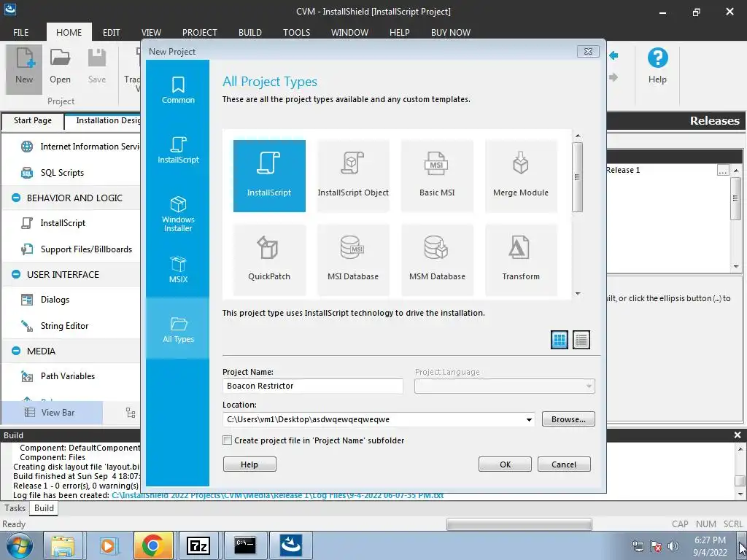Select the MSI Database project type
The width and height of the screenshot is (747, 560).
click(x=353, y=260)
